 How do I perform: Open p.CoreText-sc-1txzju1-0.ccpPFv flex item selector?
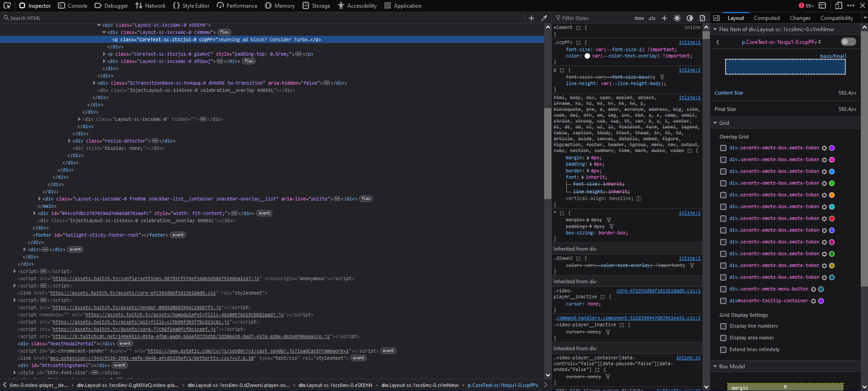pyautogui.click(x=781, y=42)
